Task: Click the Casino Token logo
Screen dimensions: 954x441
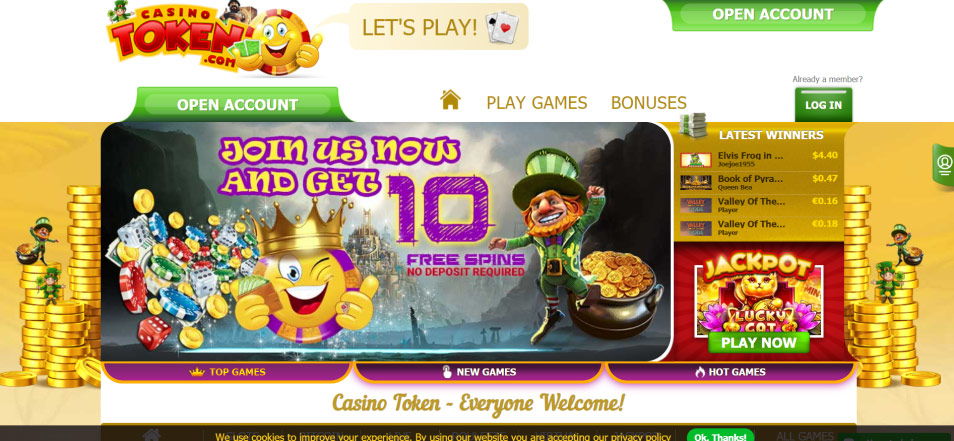Action: coord(215,38)
